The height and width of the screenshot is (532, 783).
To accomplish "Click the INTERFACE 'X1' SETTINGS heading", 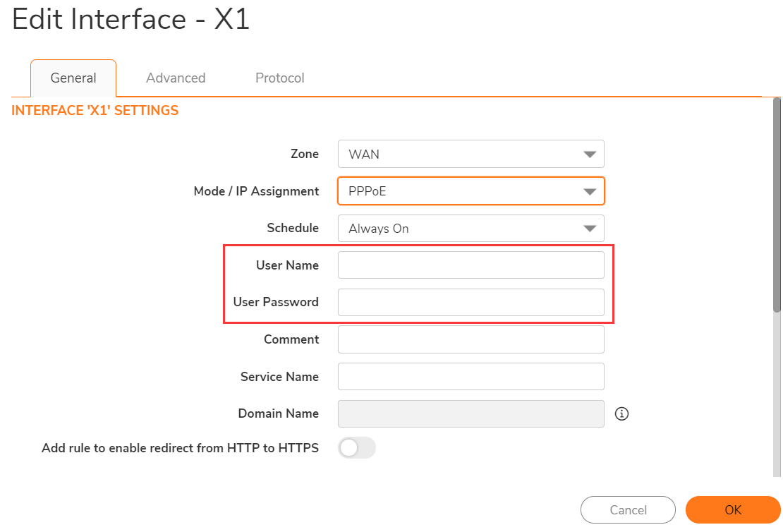I will pyautogui.click(x=95, y=110).
